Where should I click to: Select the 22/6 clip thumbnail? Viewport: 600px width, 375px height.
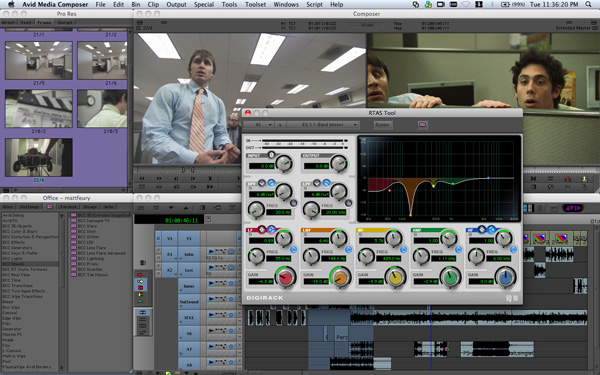click(38, 157)
